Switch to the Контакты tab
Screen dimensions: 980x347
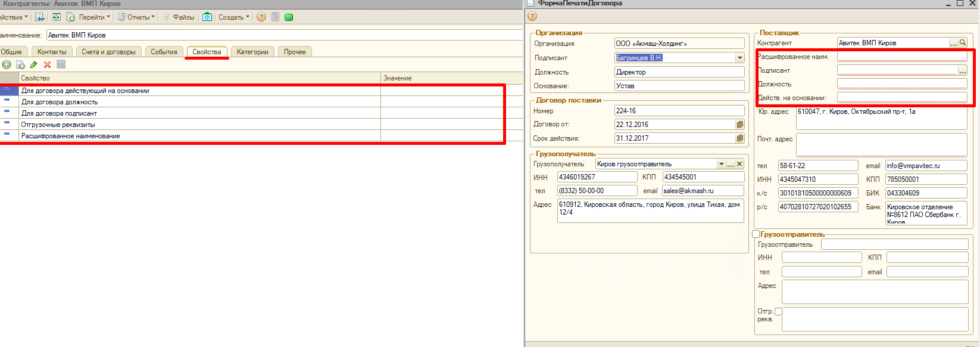tap(52, 52)
